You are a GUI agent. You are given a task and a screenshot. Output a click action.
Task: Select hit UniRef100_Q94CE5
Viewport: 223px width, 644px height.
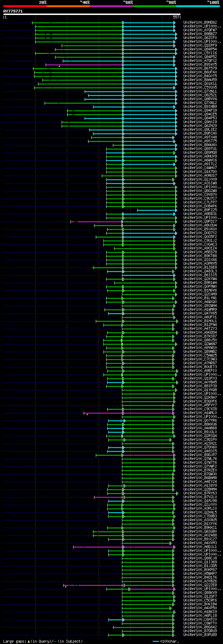pyautogui.click(x=200, y=114)
